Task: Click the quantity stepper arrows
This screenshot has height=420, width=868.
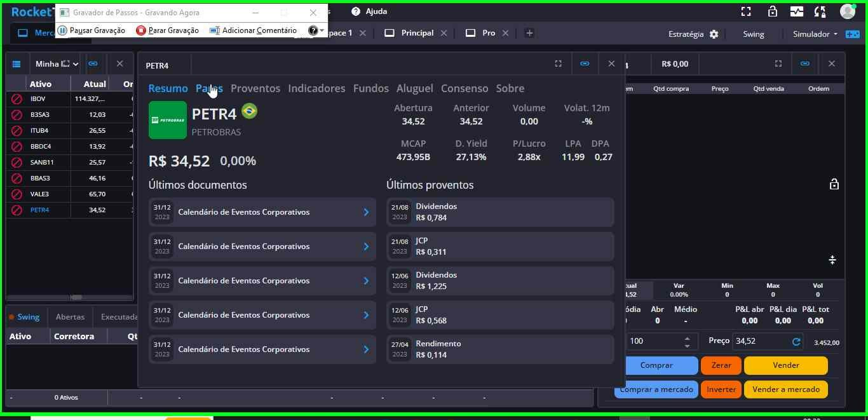Action: click(x=688, y=342)
